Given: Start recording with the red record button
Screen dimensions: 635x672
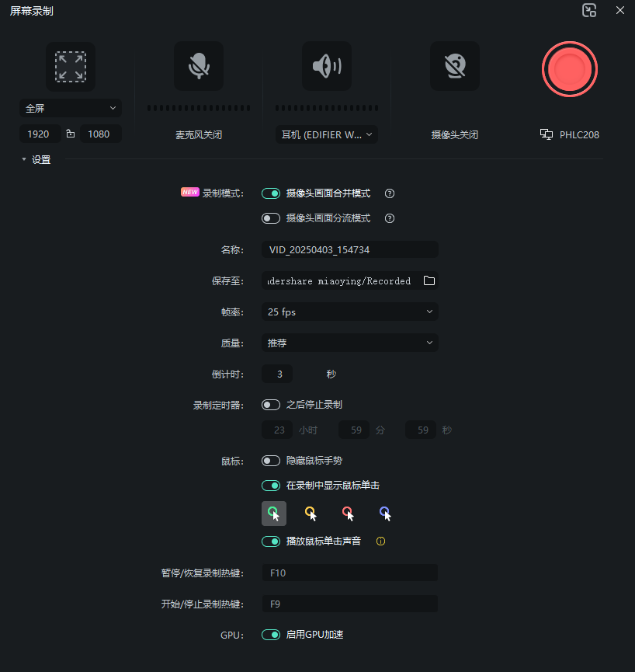Looking at the screenshot, I should (x=570, y=69).
